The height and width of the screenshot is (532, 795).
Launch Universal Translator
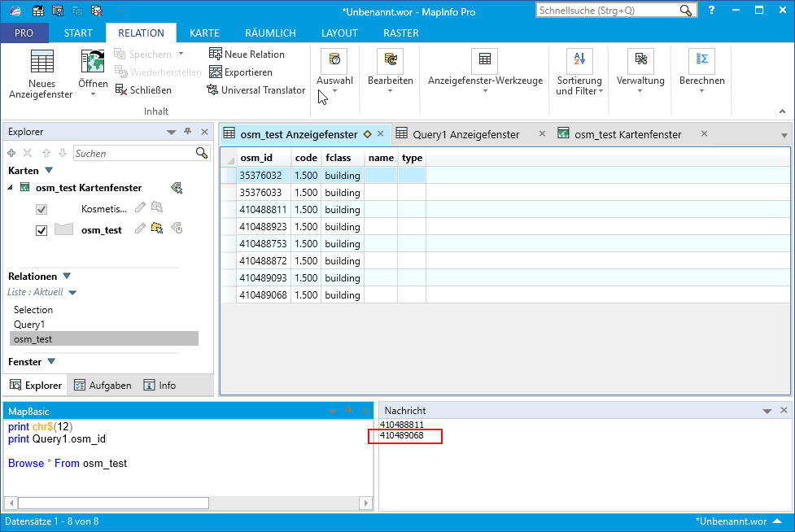pyautogui.click(x=256, y=90)
